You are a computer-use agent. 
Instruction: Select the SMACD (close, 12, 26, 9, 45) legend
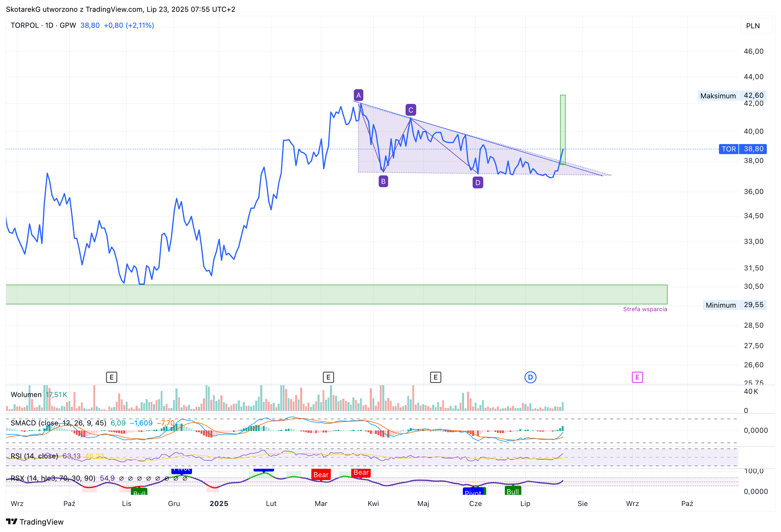coord(58,423)
